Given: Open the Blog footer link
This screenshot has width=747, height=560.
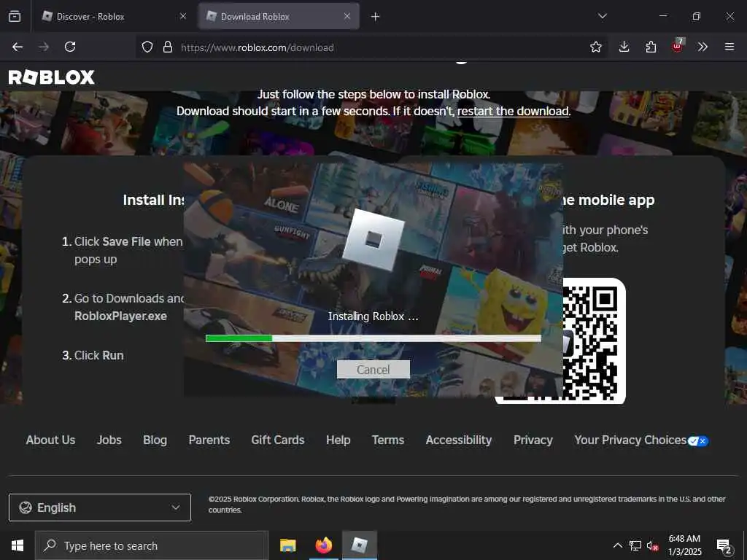Looking at the screenshot, I should point(155,440).
